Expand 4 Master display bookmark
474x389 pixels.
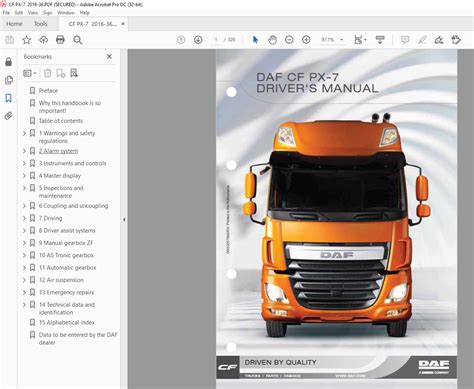click(24, 176)
